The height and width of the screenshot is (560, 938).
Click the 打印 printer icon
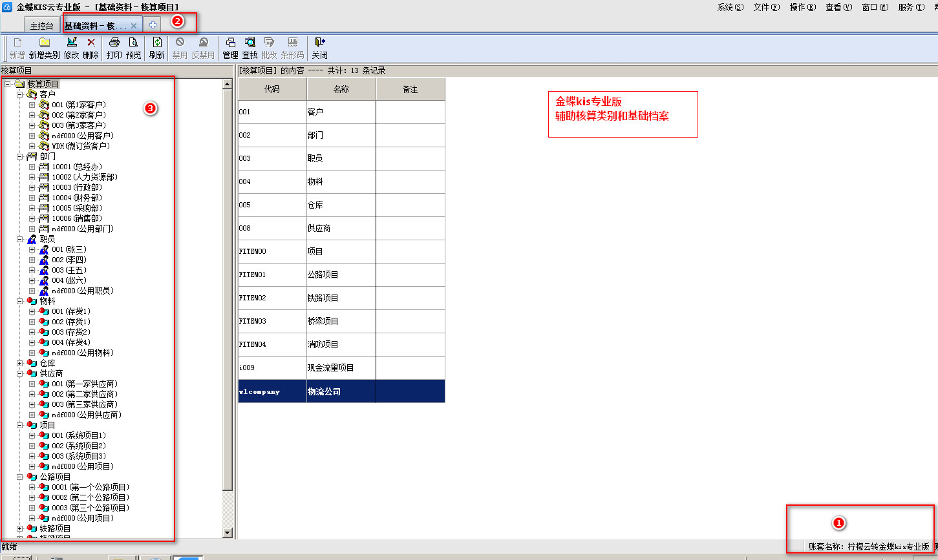pyautogui.click(x=114, y=43)
